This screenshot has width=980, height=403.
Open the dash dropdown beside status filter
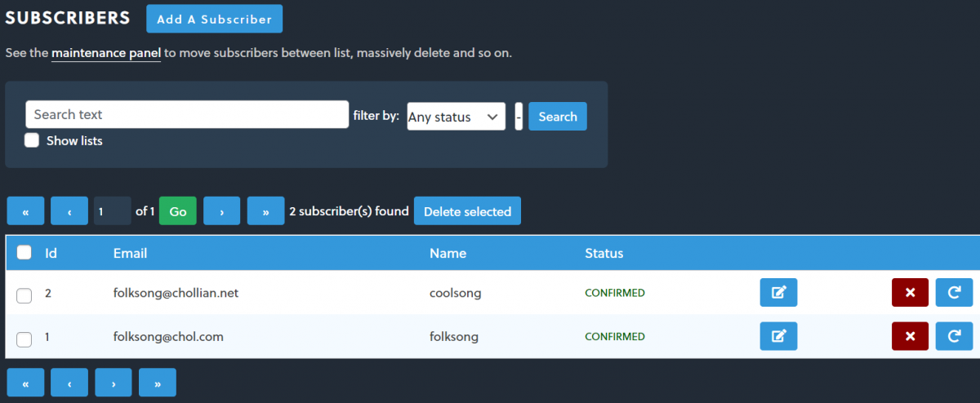[519, 117]
